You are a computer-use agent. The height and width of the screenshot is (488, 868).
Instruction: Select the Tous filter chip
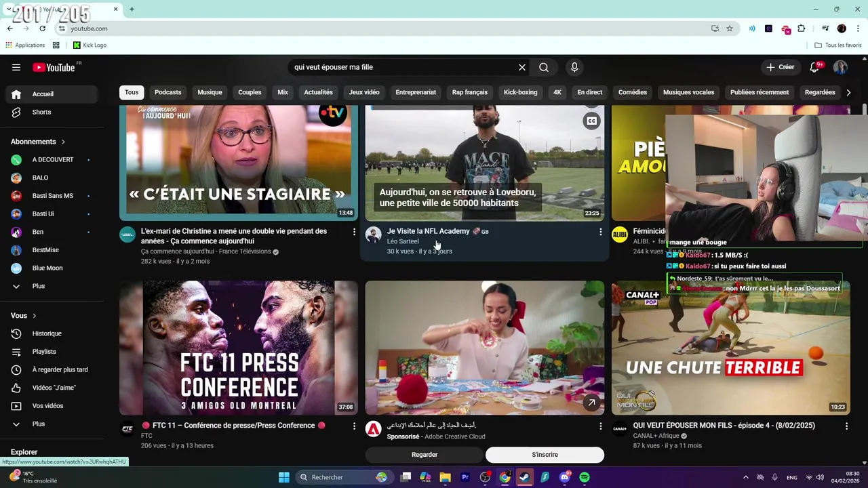click(132, 92)
